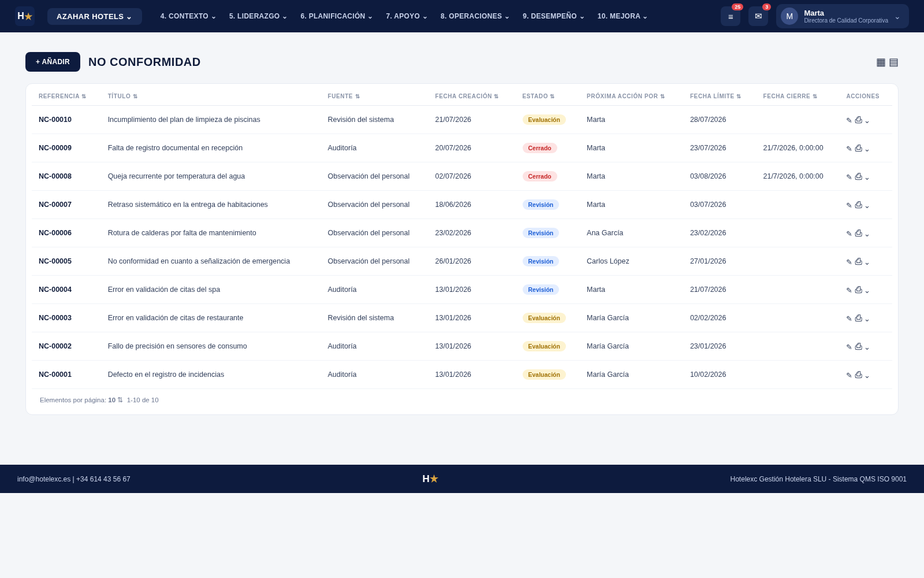
Task: Click the pencil edit icon for NC-00010
Action: tap(849, 120)
